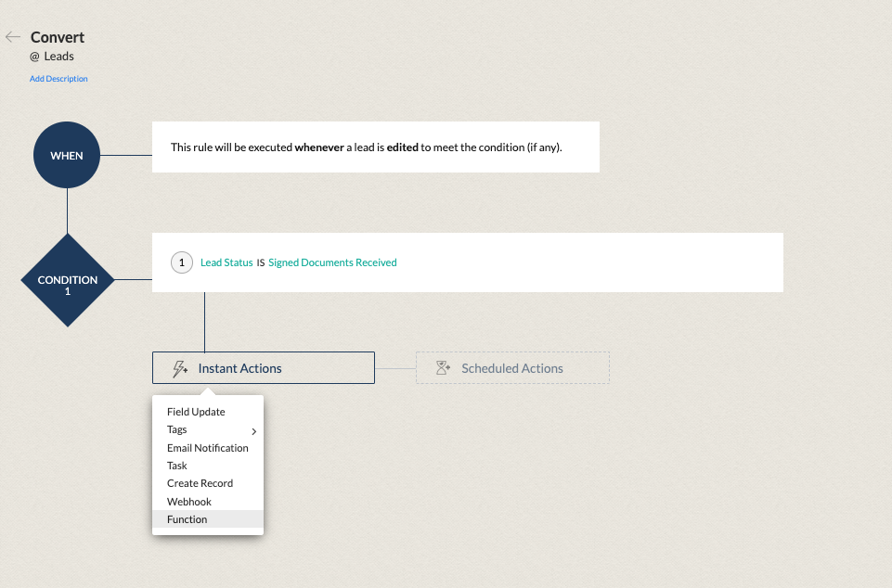The image size is (892, 588).
Task: Select the CONDITION 1 diamond node
Action: point(67,279)
